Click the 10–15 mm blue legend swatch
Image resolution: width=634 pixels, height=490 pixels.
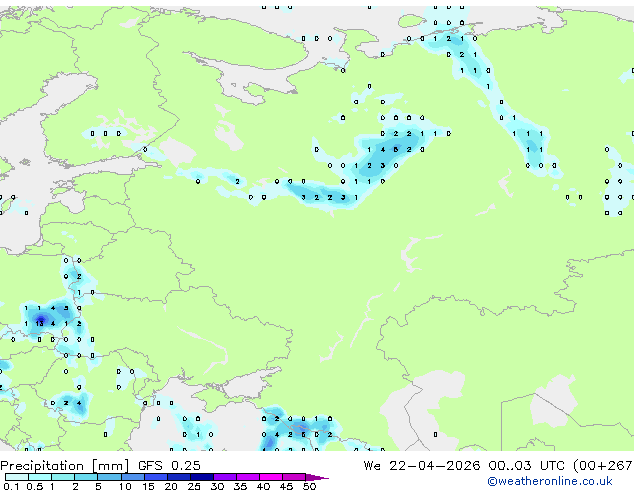[132, 477]
